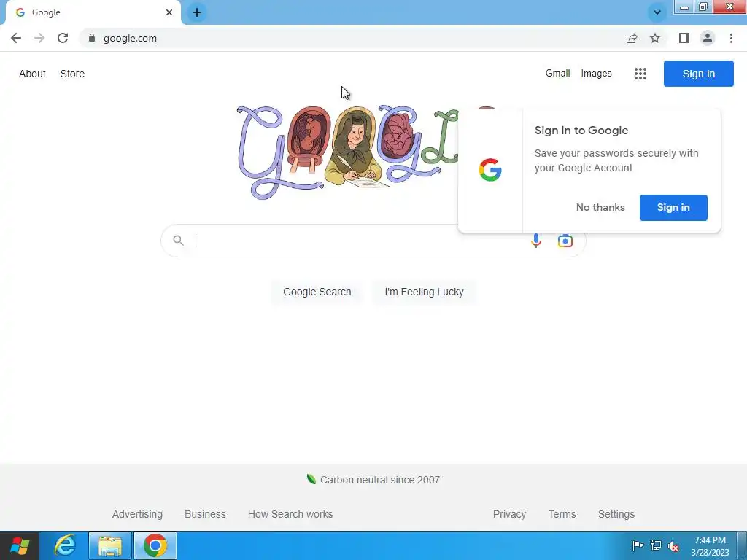
Task: Go to Gmail
Action: pos(557,74)
